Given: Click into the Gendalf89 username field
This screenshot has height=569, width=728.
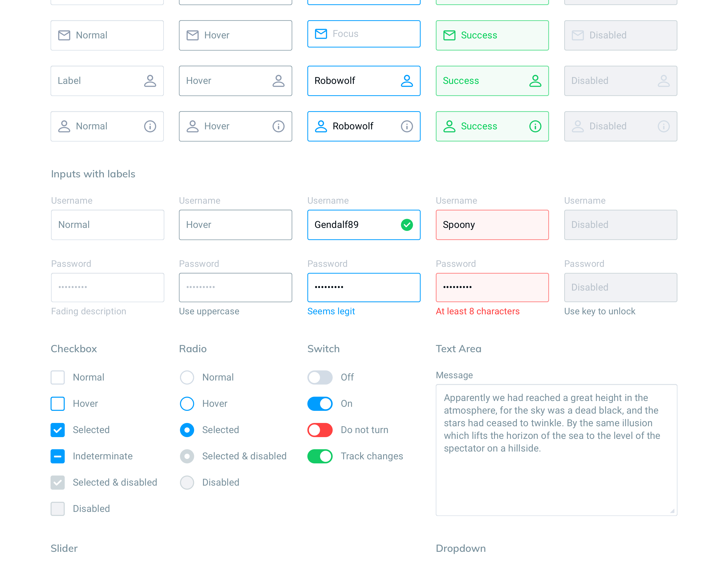Looking at the screenshot, I should (364, 225).
